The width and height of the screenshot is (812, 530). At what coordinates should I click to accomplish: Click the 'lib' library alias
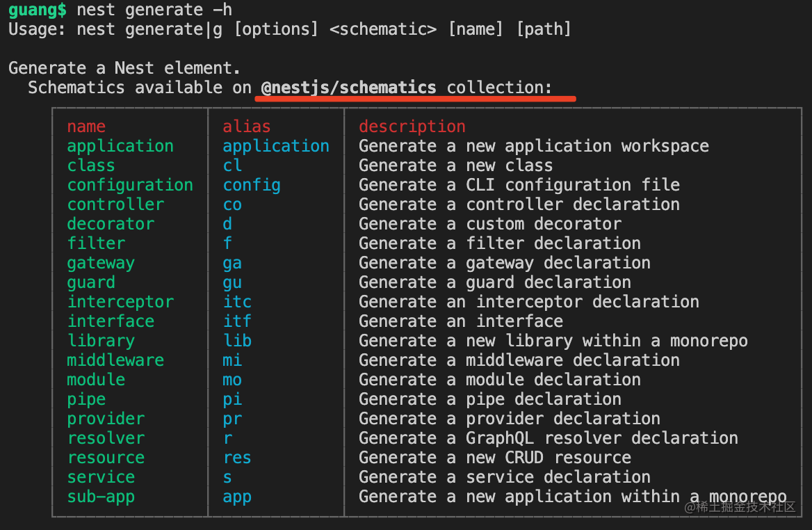tap(237, 340)
